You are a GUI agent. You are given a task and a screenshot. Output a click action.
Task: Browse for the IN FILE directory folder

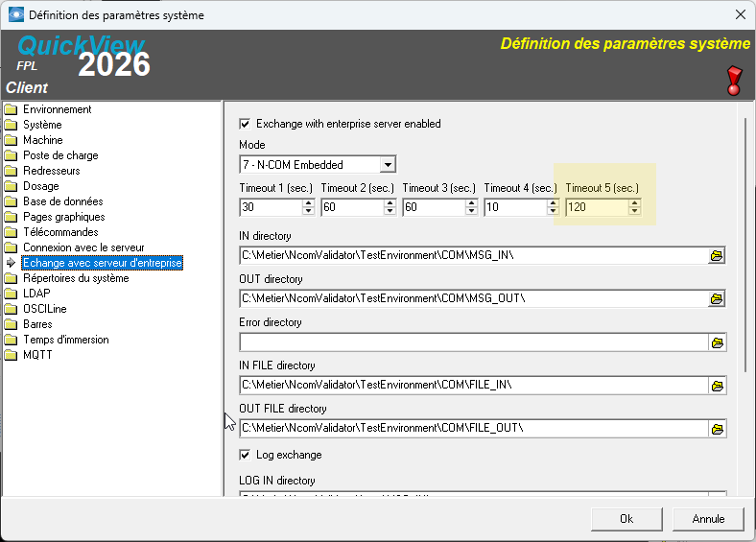tap(717, 386)
